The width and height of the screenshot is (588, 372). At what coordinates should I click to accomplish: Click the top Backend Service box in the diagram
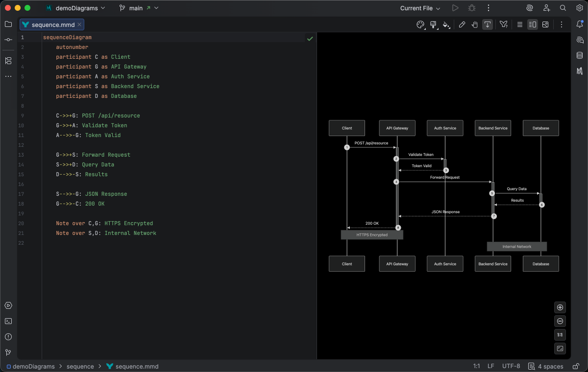(493, 128)
